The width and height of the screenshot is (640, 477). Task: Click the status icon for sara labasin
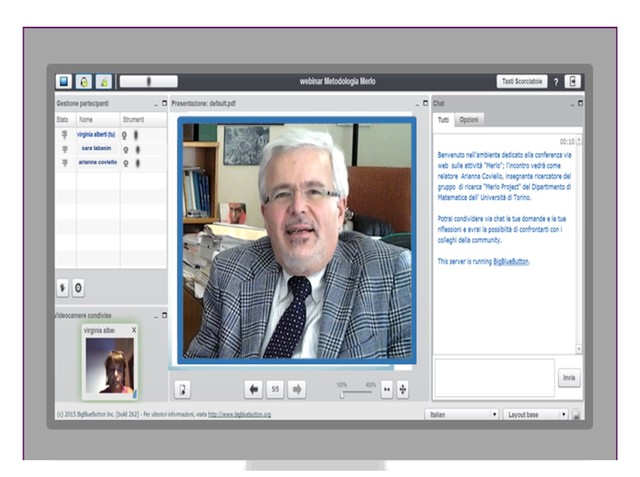pyautogui.click(x=64, y=149)
